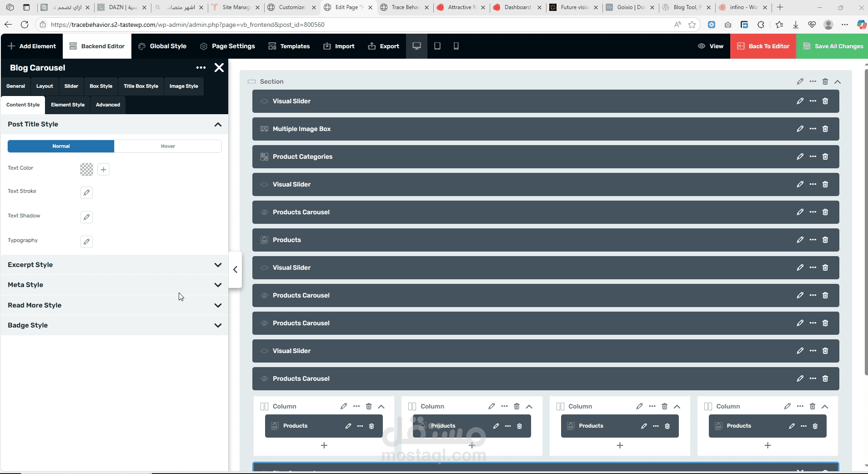The height and width of the screenshot is (474, 868).
Task: Click the View page button
Action: coord(711,46)
